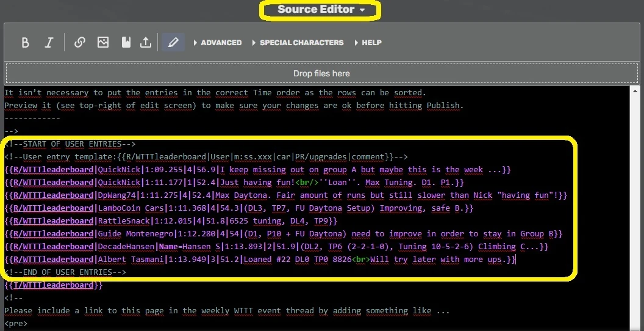The width and height of the screenshot is (644, 331).
Task: Click R/WTTTleaderboard link in RattleSnack row
Action: click(x=54, y=221)
